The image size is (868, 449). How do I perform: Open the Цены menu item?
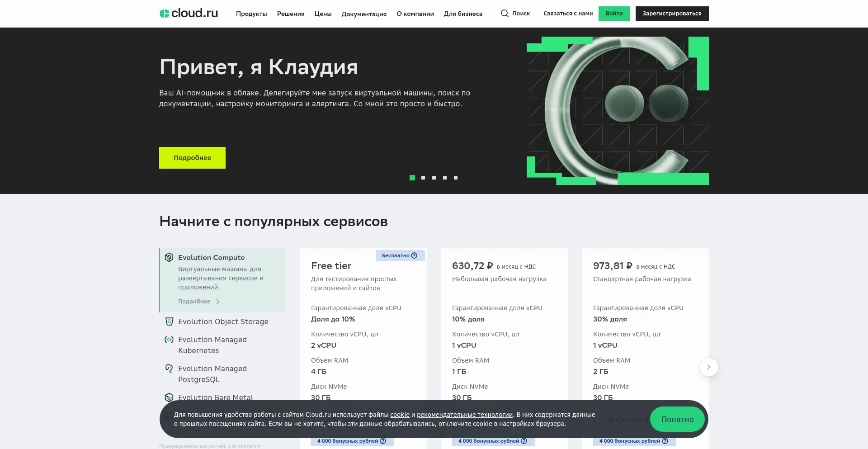click(323, 14)
